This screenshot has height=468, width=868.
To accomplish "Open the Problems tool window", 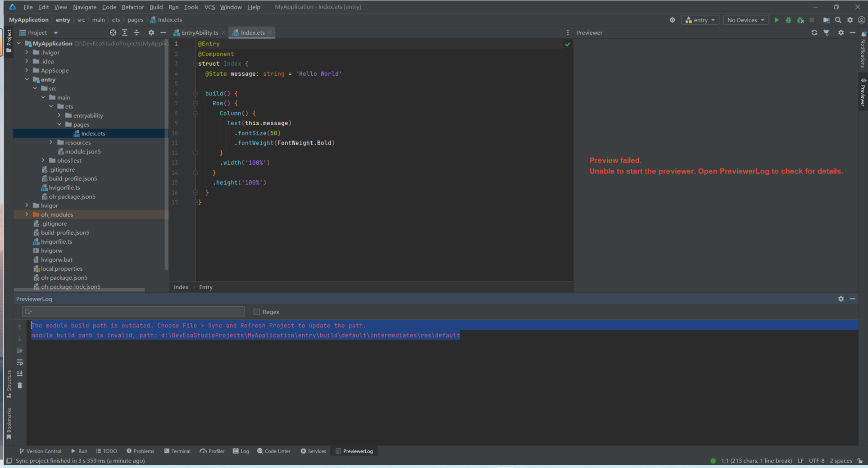I will click(141, 451).
